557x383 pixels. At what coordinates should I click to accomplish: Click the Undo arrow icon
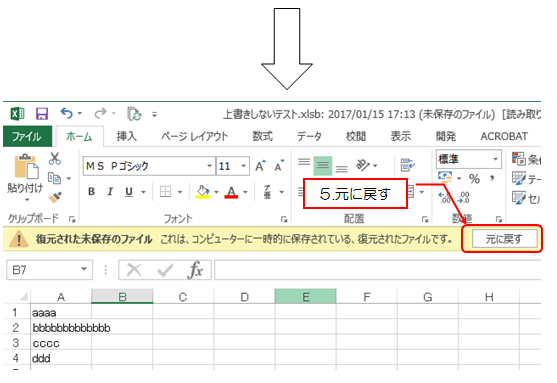[x=66, y=113]
